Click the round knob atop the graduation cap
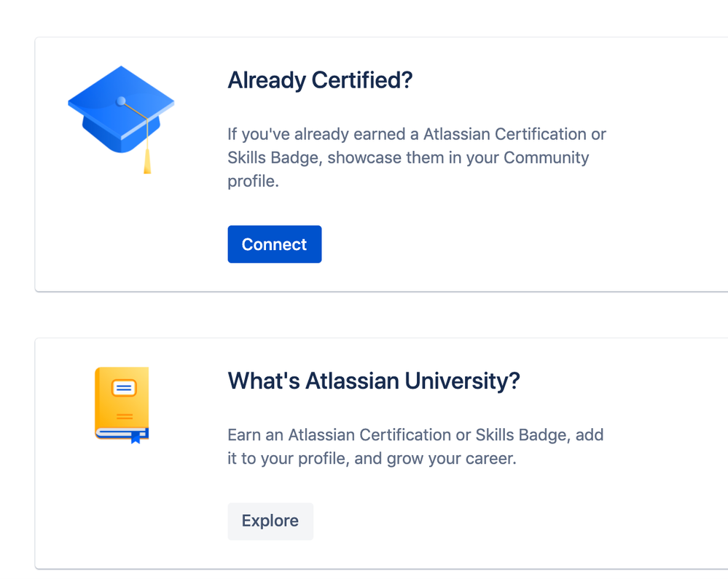728x579 pixels. coord(121,101)
